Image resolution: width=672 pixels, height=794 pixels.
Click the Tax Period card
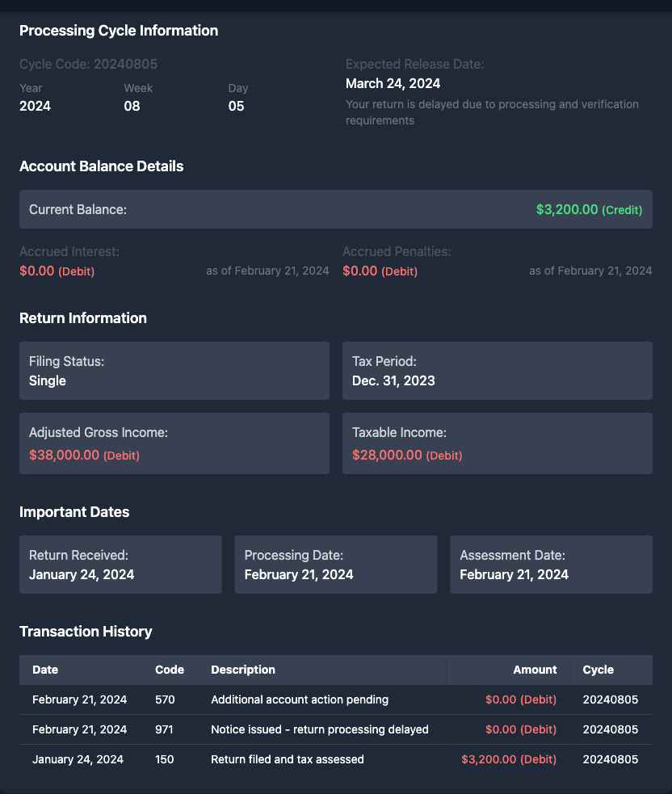point(497,371)
